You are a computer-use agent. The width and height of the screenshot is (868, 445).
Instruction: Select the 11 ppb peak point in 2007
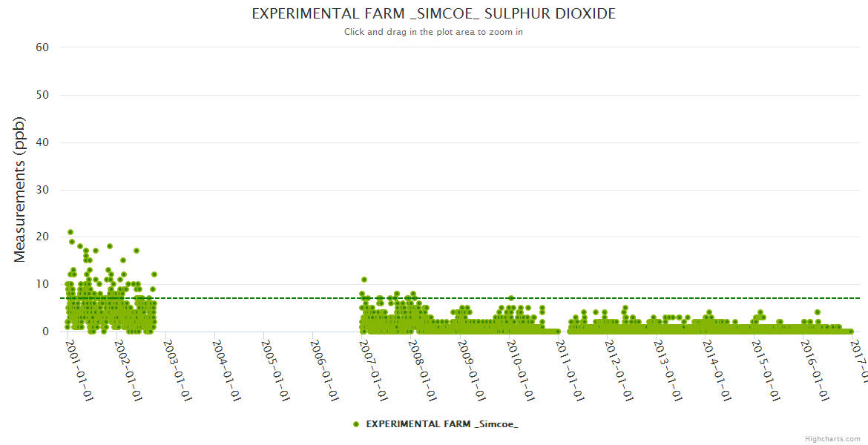coord(364,280)
